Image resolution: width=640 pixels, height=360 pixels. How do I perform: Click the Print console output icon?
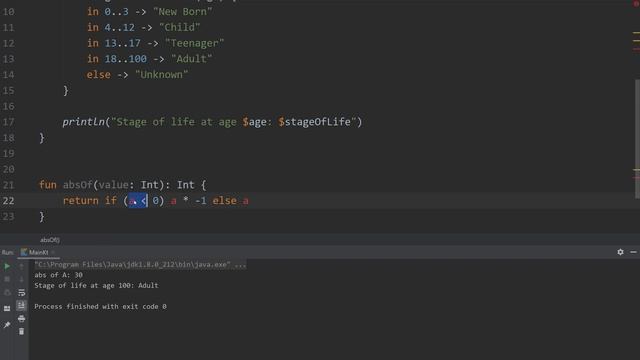click(21, 318)
